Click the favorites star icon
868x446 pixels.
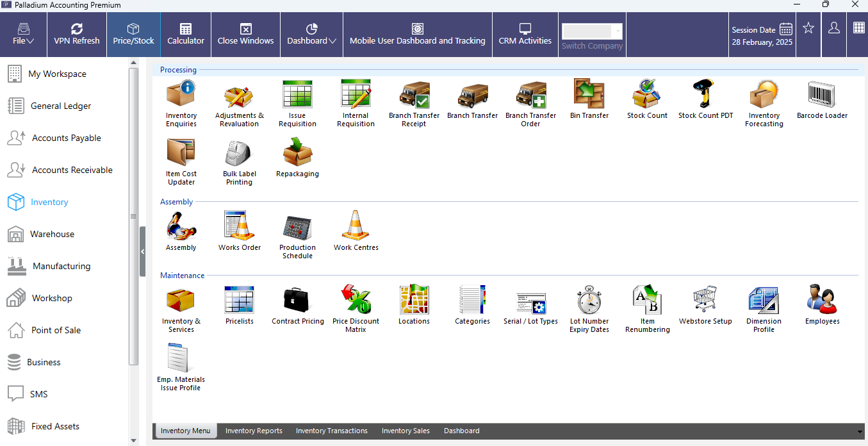click(808, 28)
